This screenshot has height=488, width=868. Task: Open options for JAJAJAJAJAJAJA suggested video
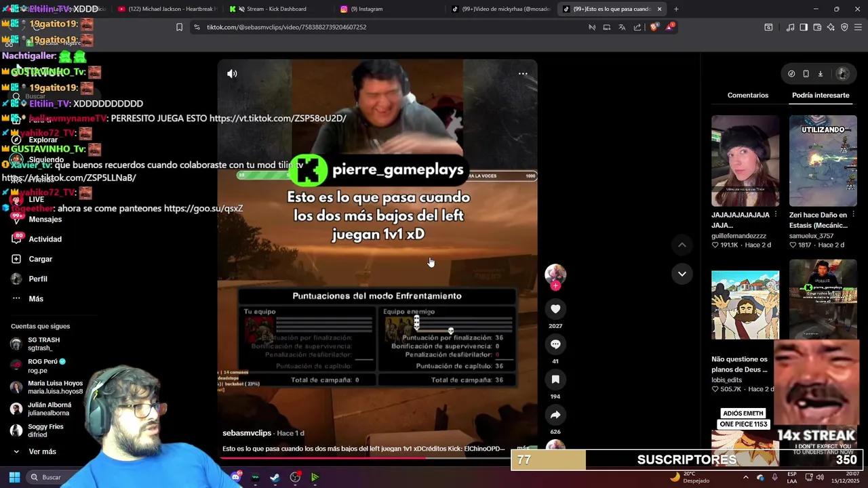775,215
